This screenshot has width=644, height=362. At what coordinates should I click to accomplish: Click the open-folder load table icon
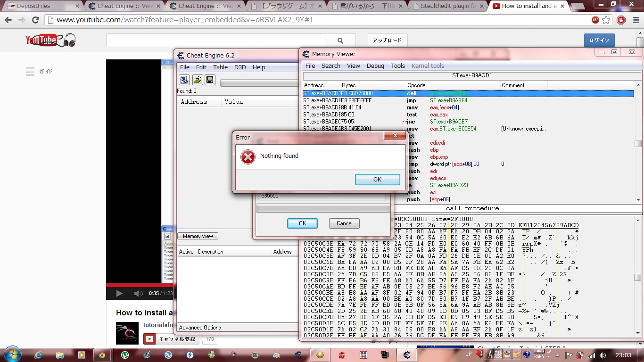click(197, 80)
